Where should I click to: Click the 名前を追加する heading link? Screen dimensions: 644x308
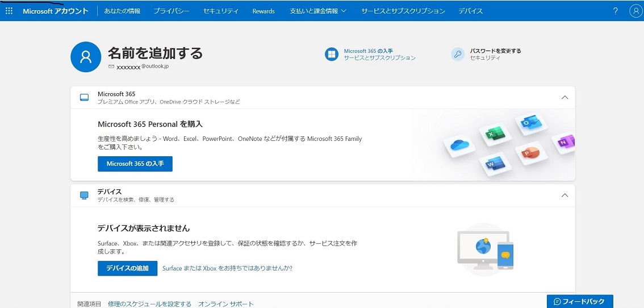tap(155, 53)
